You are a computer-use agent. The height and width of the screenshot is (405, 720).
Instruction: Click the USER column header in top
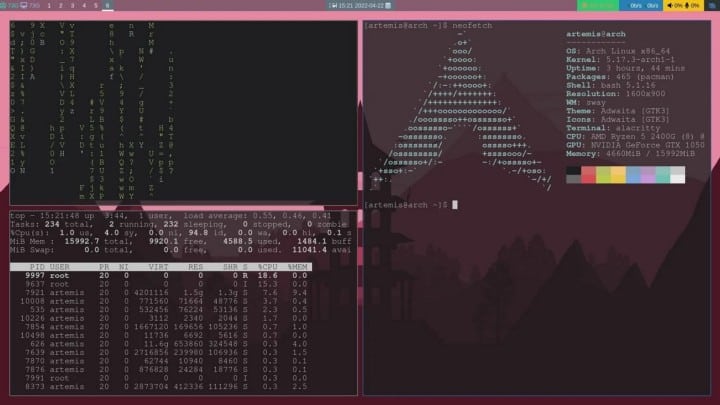[x=59, y=267]
